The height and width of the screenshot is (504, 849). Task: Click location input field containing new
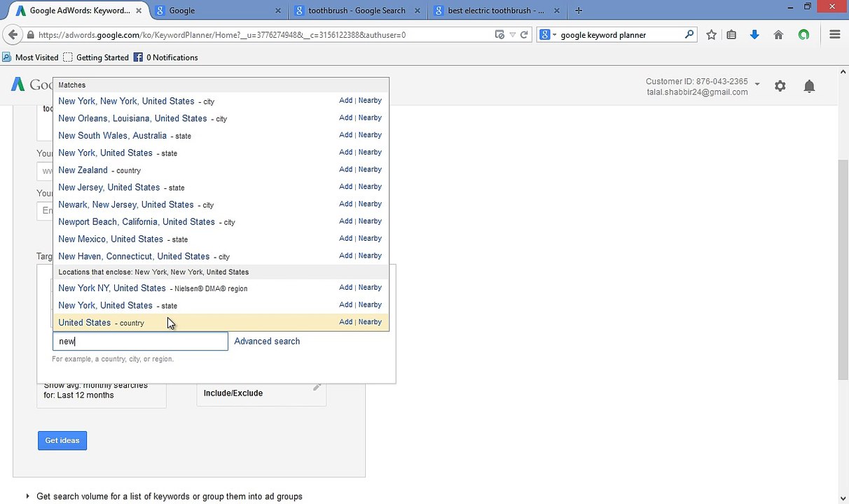140,341
